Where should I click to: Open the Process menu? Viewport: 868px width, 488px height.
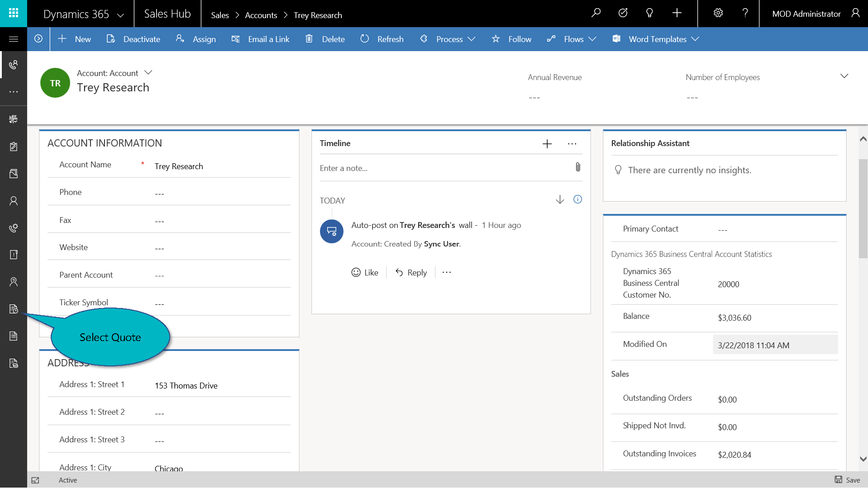pyautogui.click(x=448, y=39)
